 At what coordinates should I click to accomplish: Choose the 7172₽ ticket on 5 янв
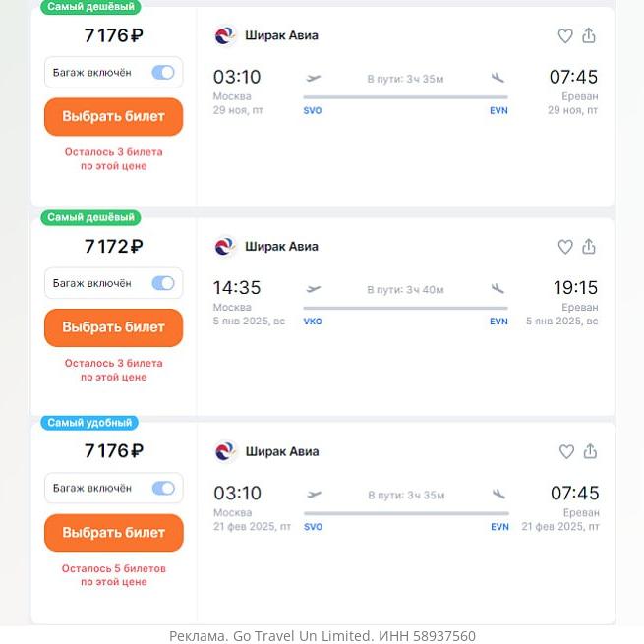pyautogui.click(x=113, y=327)
